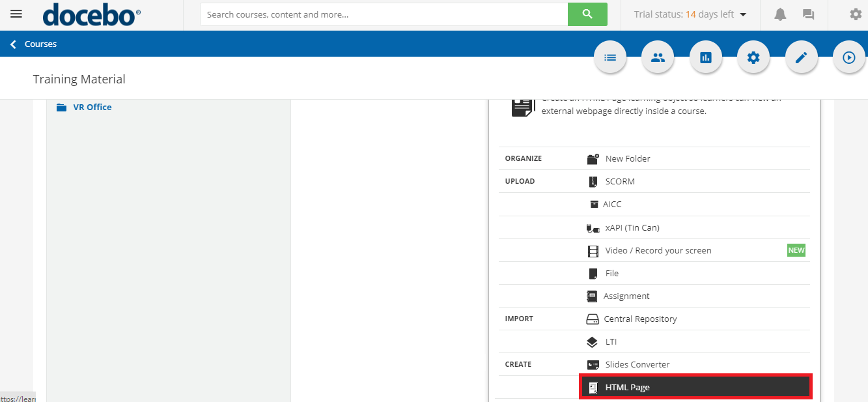Click the UPLOAD section label

pos(520,181)
